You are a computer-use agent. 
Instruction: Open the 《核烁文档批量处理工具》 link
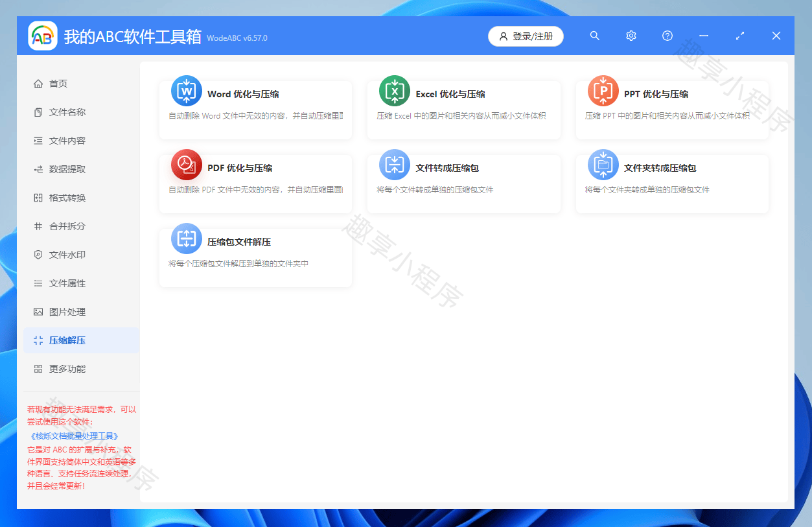[75, 436]
